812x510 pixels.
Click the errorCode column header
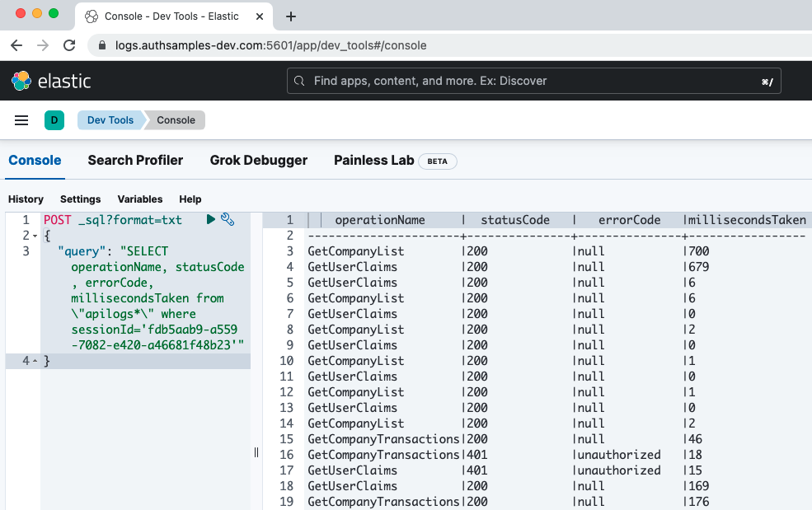629,220
